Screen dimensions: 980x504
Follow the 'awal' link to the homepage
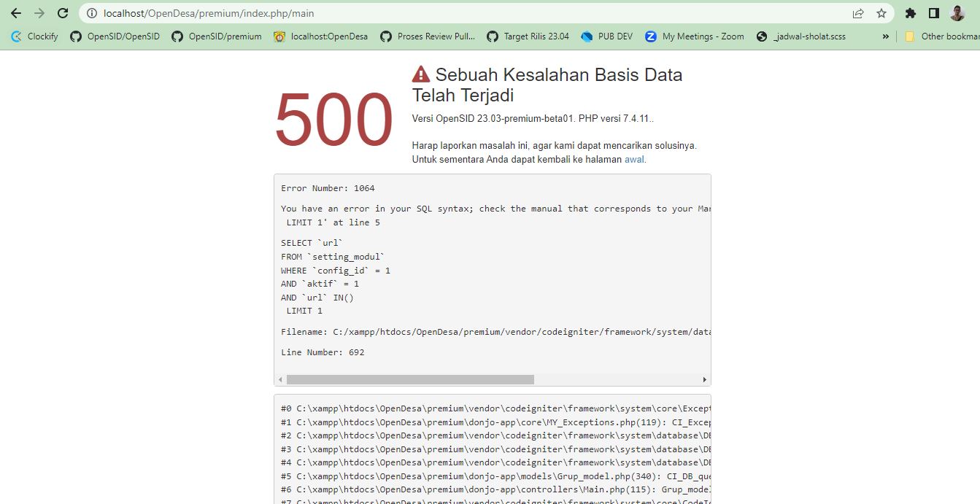pos(634,159)
